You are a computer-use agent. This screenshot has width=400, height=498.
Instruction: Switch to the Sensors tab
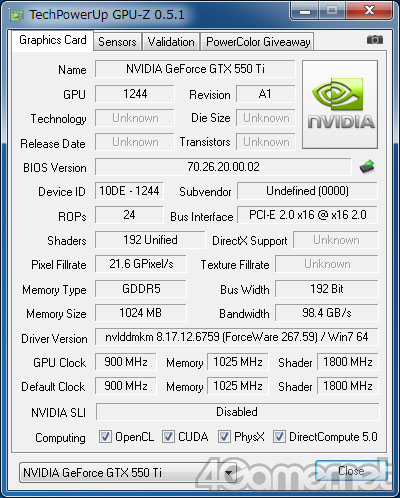pyautogui.click(x=117, y=42)
